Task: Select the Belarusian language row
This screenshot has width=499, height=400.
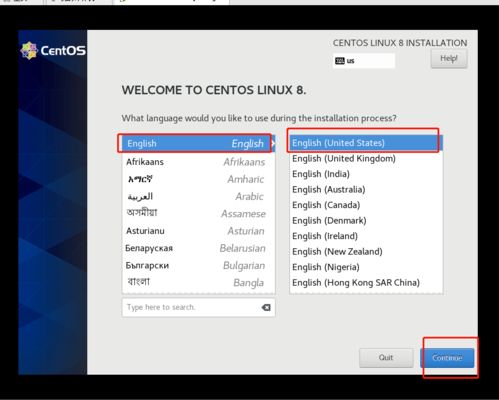Action: pyautogui.click(x=199, y=248)
